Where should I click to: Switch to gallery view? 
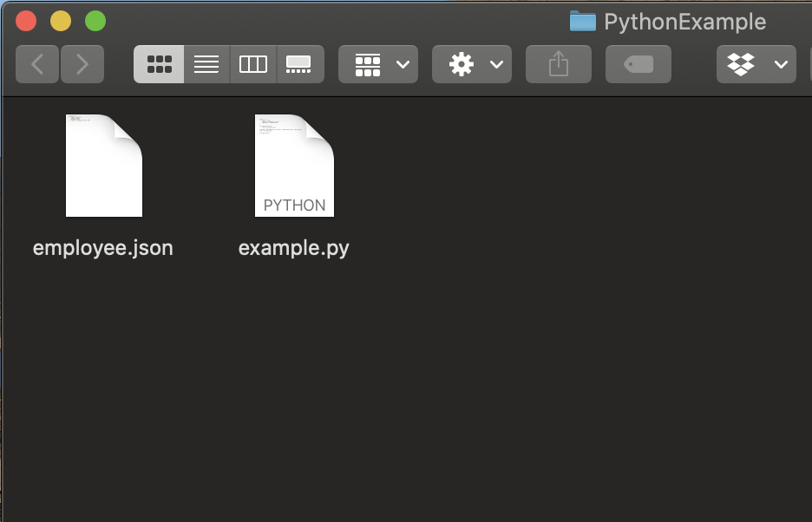pos(299,63)
